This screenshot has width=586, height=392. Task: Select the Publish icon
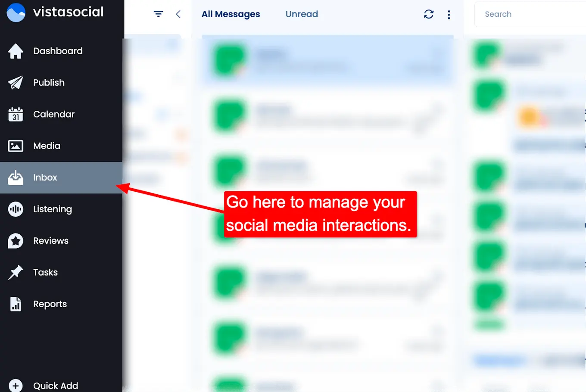(x=16, y=82)
